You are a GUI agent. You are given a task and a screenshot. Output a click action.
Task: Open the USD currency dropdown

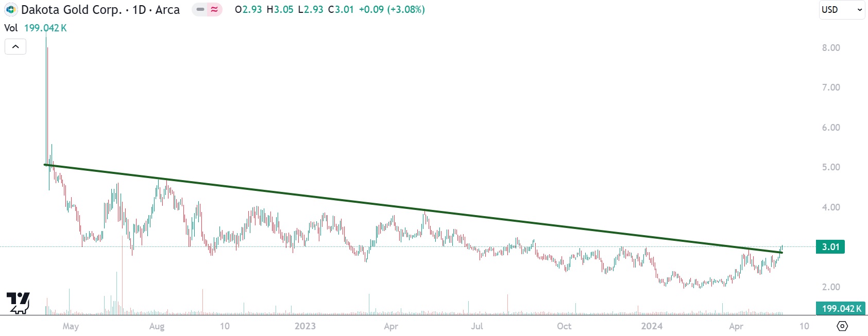pos(842,10)
